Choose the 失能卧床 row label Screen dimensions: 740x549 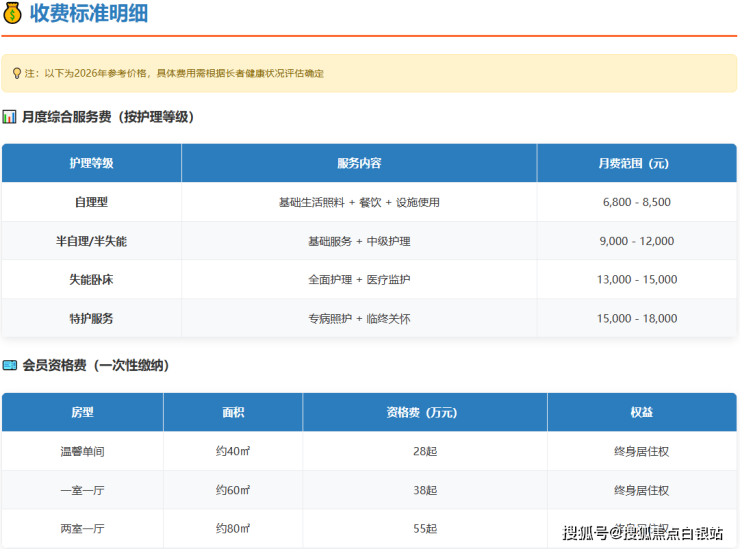coord(91,280)
